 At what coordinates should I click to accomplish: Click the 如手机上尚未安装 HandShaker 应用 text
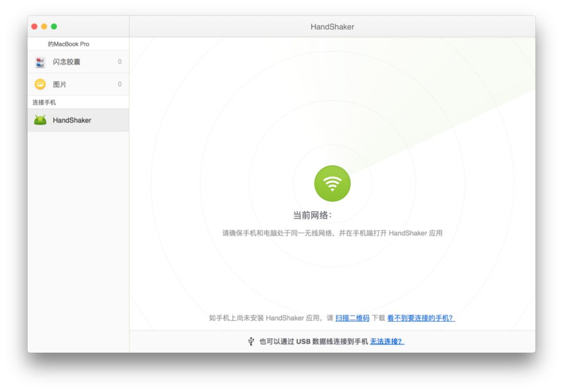click(265, 318)
